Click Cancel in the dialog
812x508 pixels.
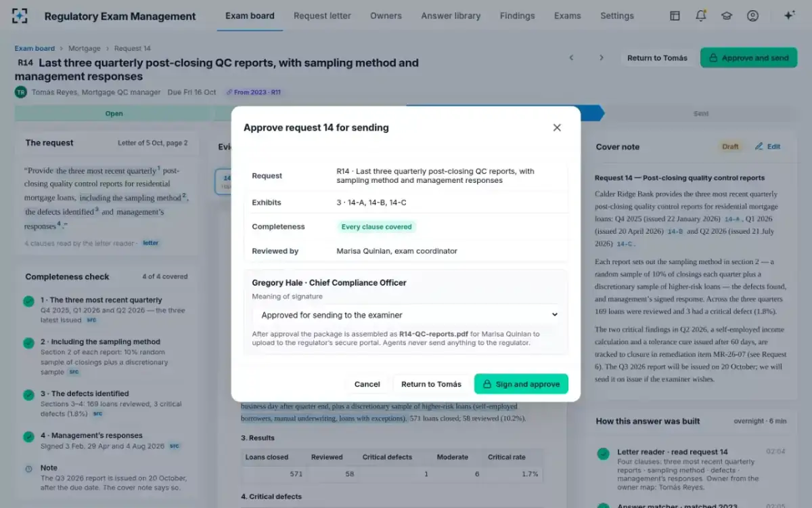[x=367, y=384]
